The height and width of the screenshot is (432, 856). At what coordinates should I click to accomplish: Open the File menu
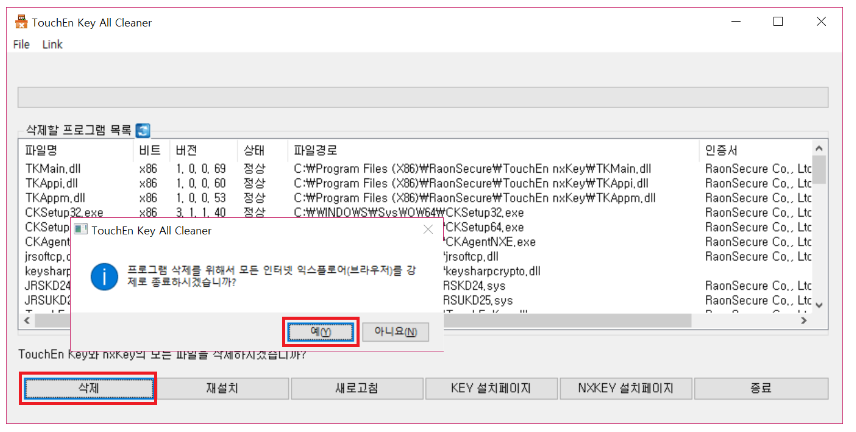click(21, 45)
